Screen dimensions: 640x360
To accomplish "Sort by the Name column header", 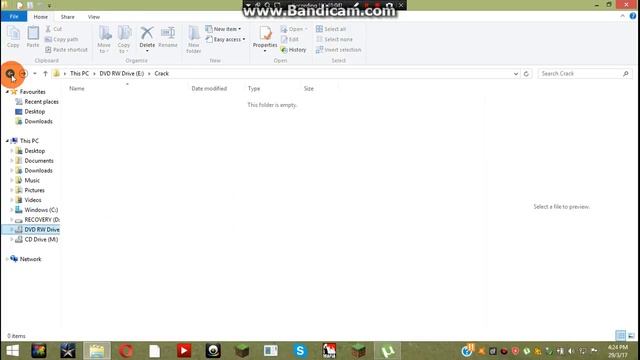I will pyautogui.click(x=77, y=88).
